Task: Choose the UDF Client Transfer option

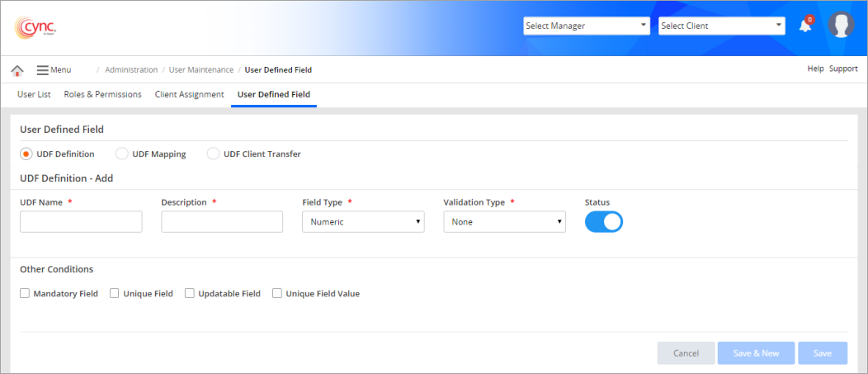Action: 213,154
